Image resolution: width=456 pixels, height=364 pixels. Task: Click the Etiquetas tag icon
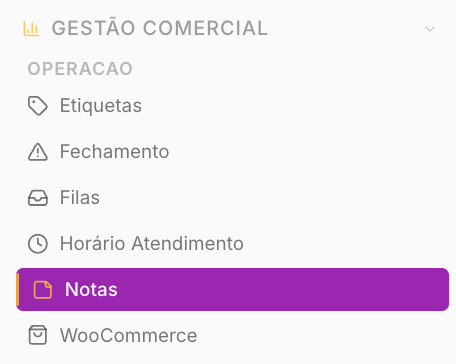point(38,106)
